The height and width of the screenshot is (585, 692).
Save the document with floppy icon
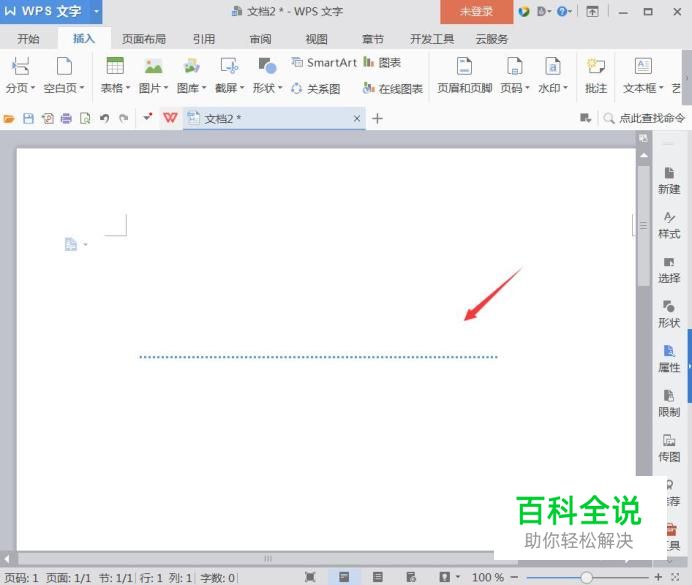coord(28,118)
